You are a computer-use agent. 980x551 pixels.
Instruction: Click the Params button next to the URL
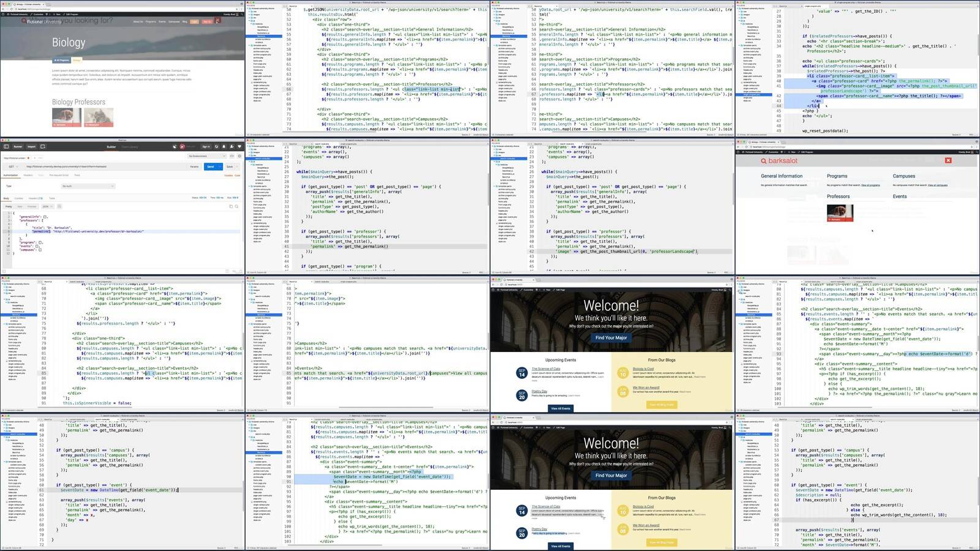194,167
